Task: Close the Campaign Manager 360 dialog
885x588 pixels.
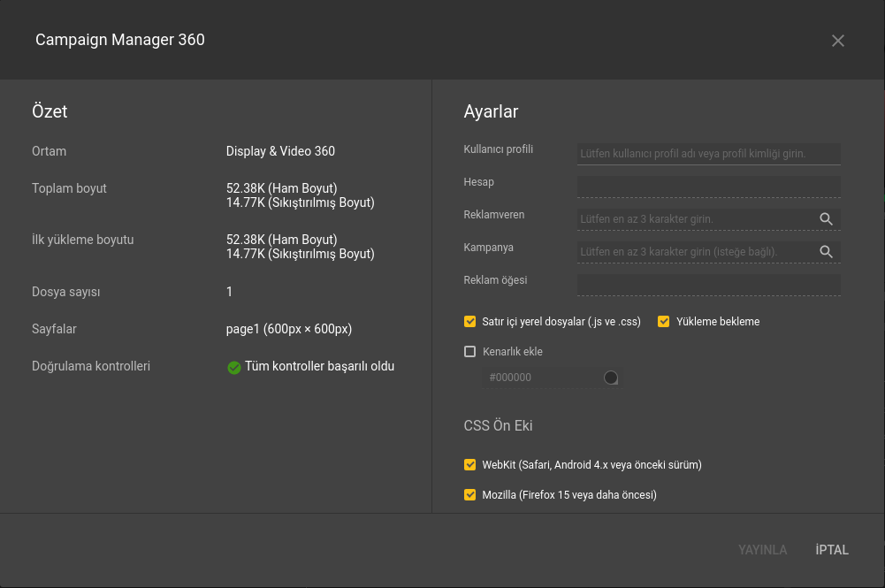Action: coord(837,41)
